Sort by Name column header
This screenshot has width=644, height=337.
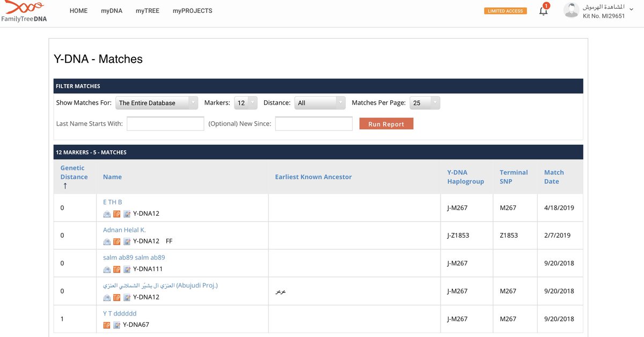point(112,177)
